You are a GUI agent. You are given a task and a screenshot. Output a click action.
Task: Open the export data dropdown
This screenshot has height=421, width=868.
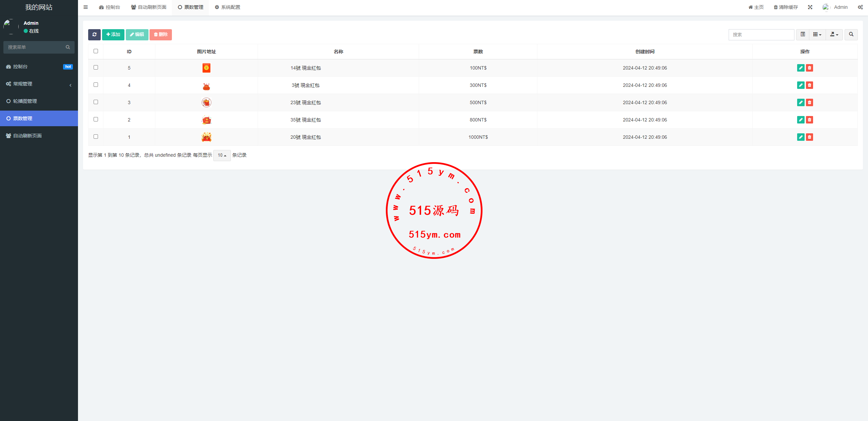pyautogui.click(x=834, y=35)
